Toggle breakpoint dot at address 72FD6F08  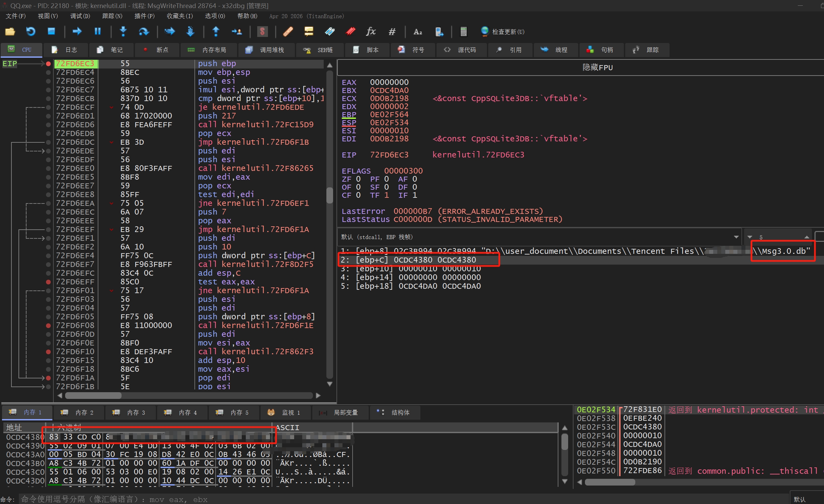point(48,325)
